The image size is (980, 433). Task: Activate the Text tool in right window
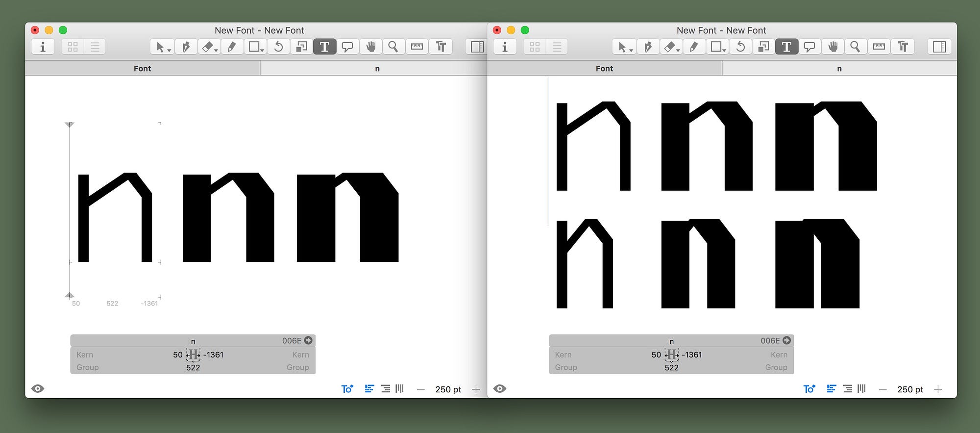click(x=786, y=47)
